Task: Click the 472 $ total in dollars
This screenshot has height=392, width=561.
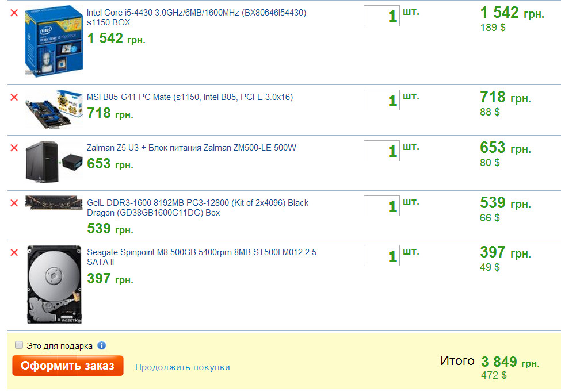Action: pos(494,375)
